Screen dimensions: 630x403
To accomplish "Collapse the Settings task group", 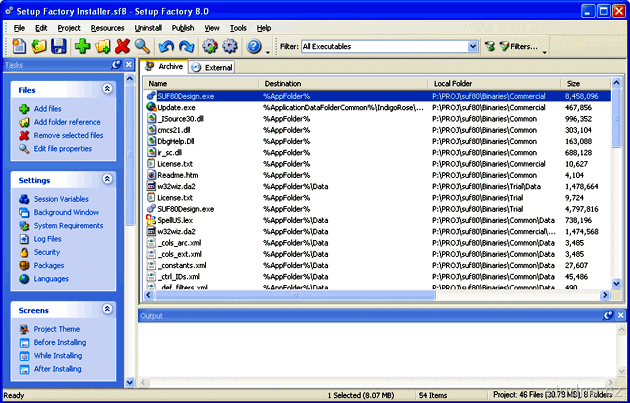I will (x=107, y=179).
